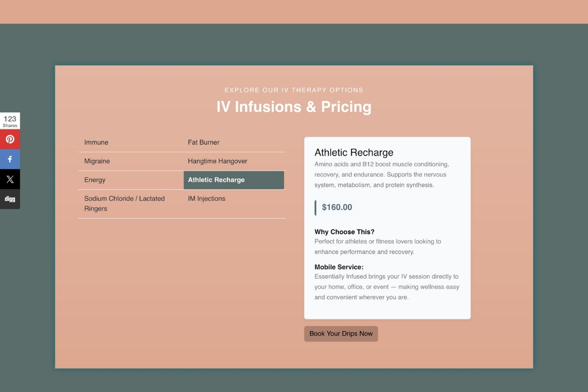
Task: Click the 123 Shares counter
Action: pyautogui.click(x=10, y=121)
